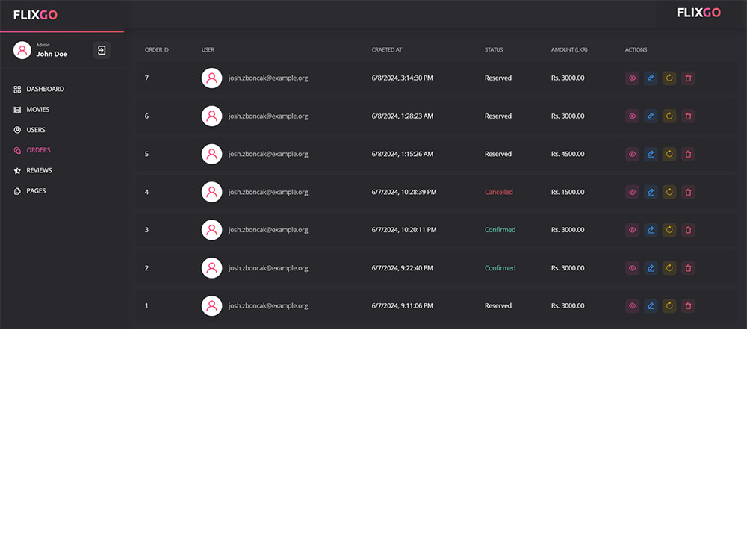Edit order 7 with pencil icon
Viewport: 747px width, 560px height.
(x=651, y=78)
